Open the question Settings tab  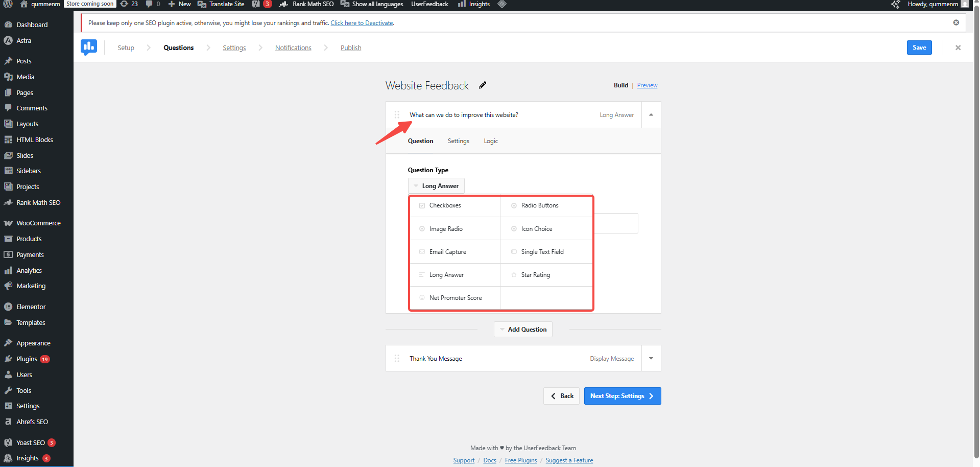click(458, 141)
